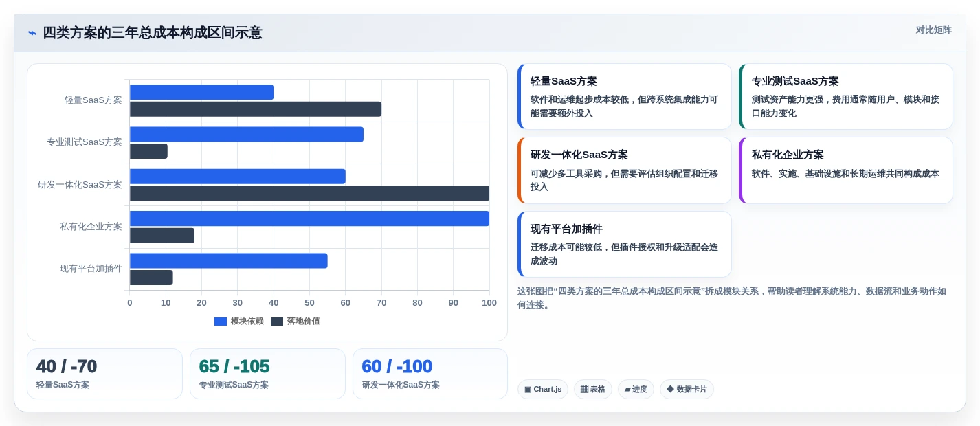Viewport: 980px width, 426px height.
Task: Click the chart icon in the Chart.js chip
Action: [528, 390]
